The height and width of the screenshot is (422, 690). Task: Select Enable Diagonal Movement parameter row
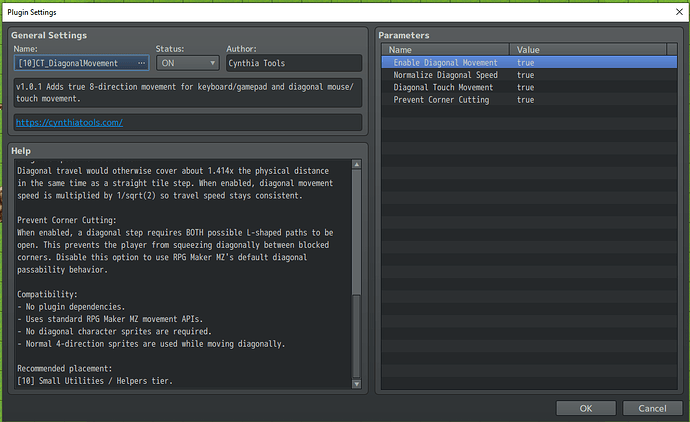click(529, 62)
